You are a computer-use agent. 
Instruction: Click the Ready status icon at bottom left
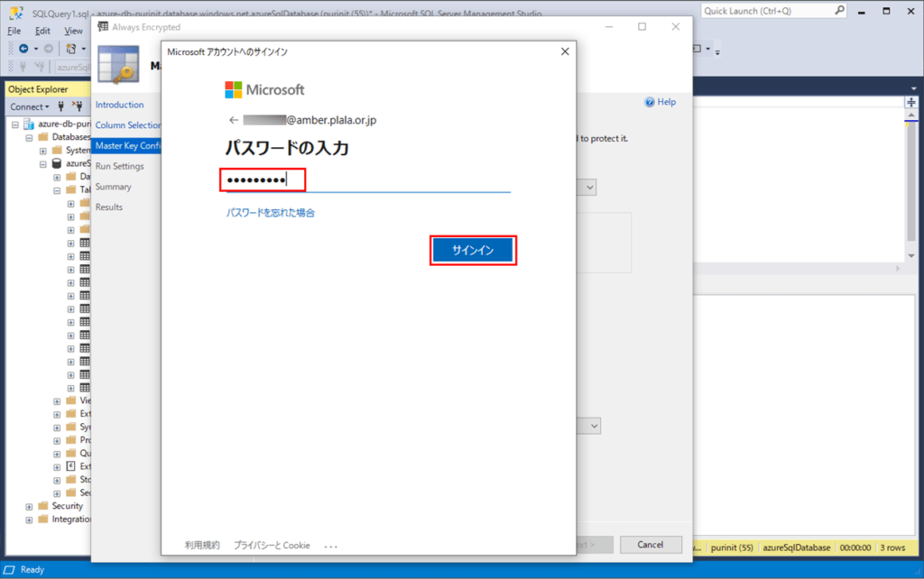(9, 570)
